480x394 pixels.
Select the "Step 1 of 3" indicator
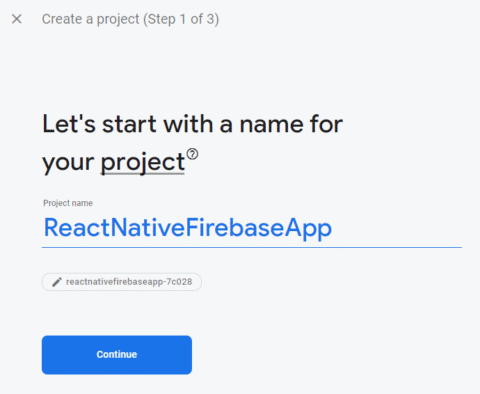pyautogui.click(x=181, y=19)
